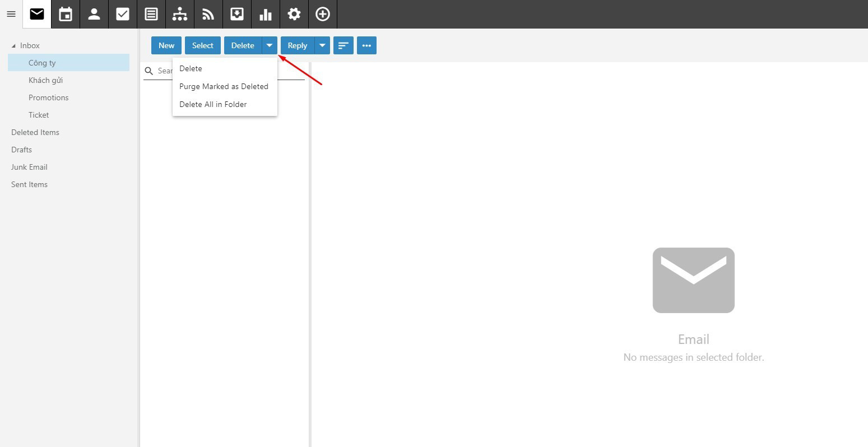The width and height of the screenshot is (868, 447).
Task: Select the Khách gửi subfolder
Action: (x=45, y=80)
